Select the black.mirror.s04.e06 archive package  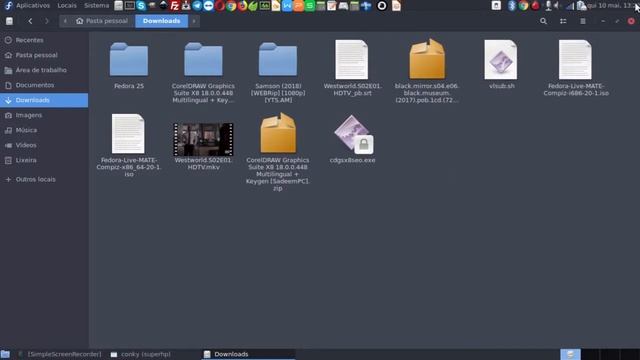(427, 59)
